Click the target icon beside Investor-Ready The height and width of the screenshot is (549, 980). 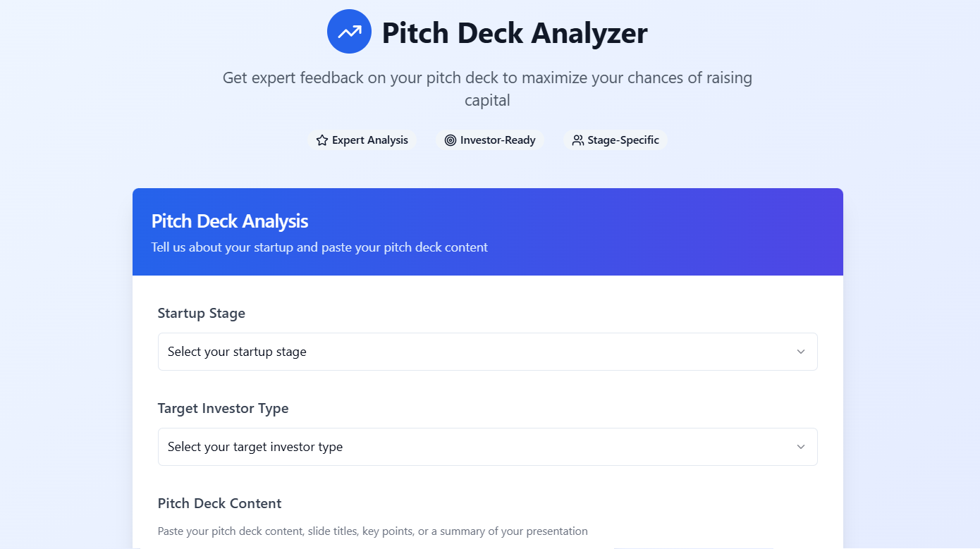[451, 140]
